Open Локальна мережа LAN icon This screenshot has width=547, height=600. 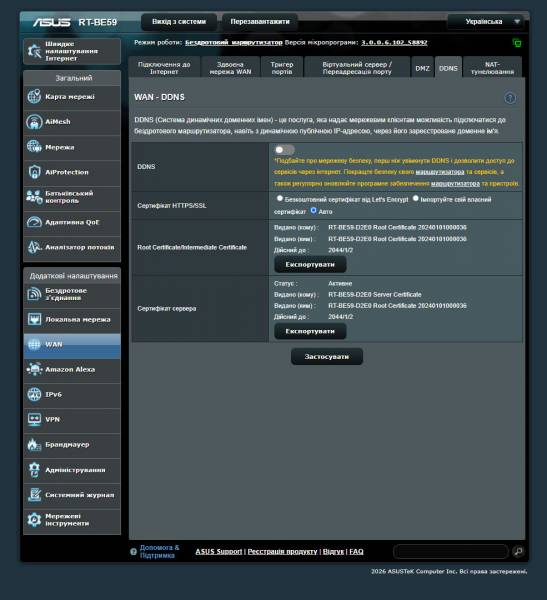pos(34,320)
